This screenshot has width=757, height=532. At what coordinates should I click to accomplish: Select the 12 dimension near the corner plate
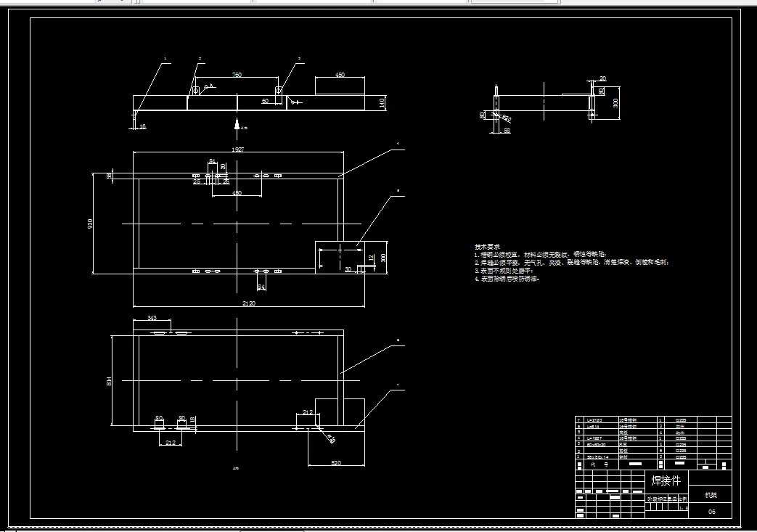click(371, 258)
